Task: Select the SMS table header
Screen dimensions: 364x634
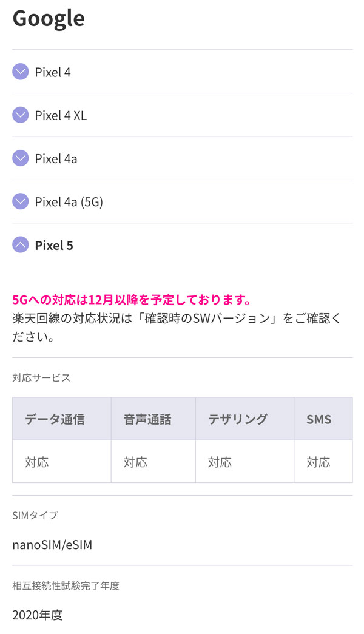Action: pyautogui.click(x=319, y=419)
